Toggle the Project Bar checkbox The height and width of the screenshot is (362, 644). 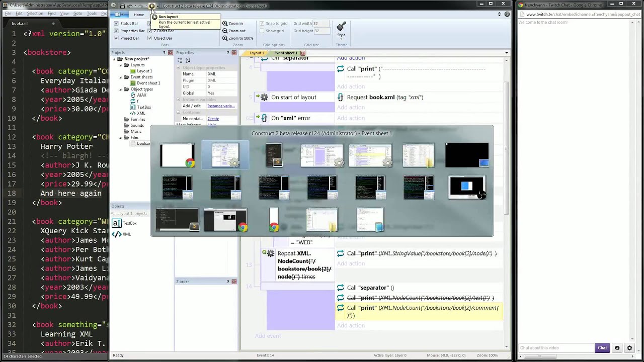point(116,38)
